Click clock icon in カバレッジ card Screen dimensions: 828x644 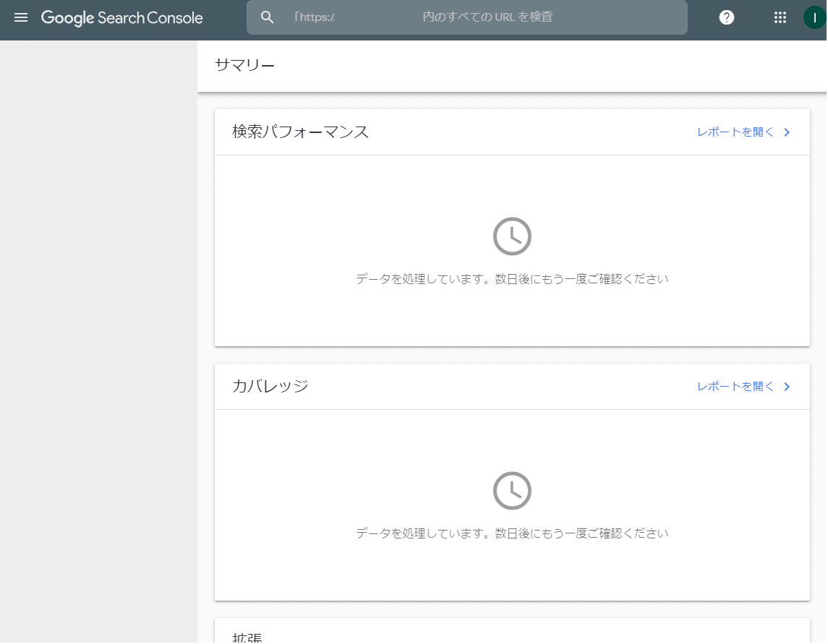pos(512,490)
